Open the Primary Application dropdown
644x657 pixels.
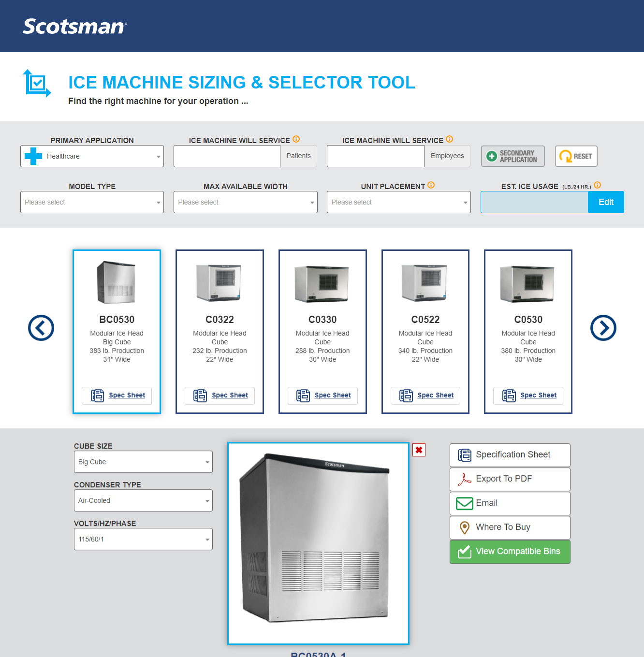pyautogui.click(x=92, y=156)
